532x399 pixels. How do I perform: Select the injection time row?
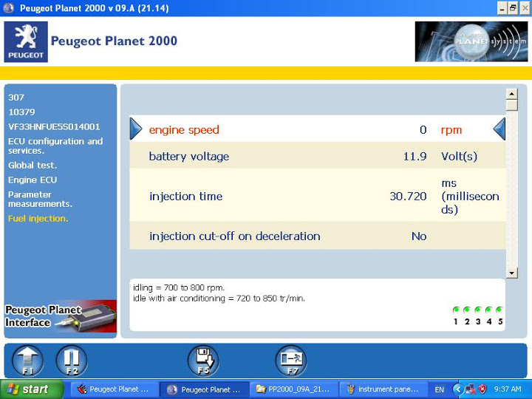click(x=318, y=196)
